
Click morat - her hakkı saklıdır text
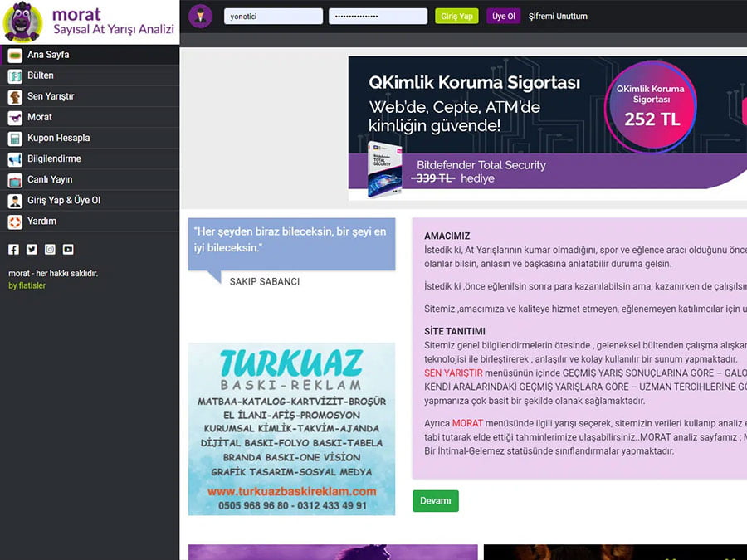(x=53, y=273)
